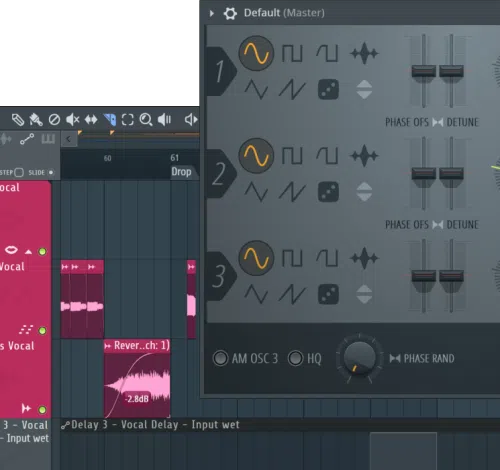Open the Default (Master) preset title
This screenshot has height=470, width=500.
284,13
